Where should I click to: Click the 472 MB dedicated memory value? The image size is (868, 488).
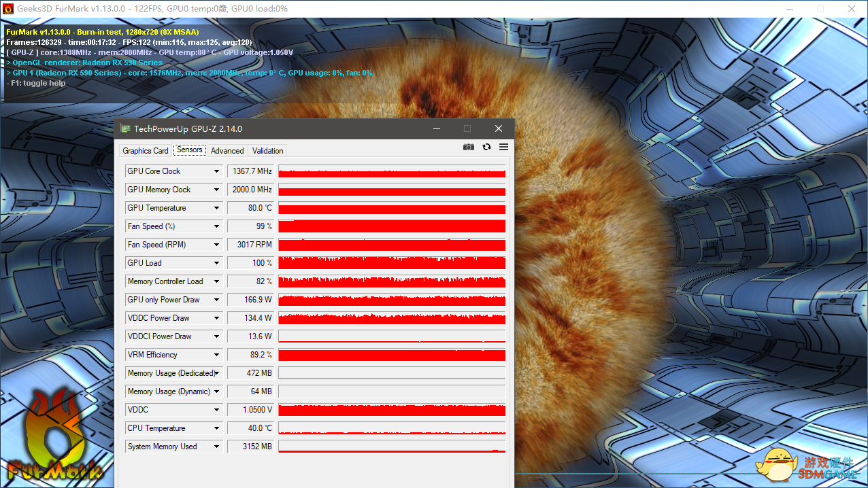pos(250,373)
